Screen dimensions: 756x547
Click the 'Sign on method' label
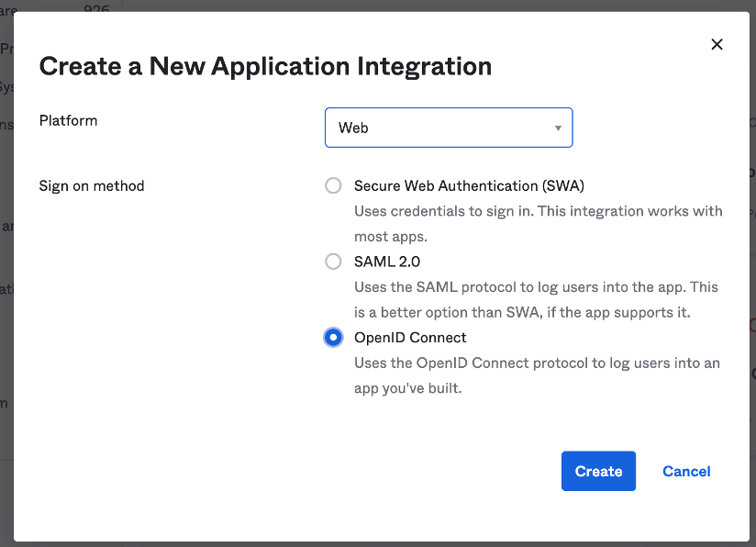click(92, 185)
